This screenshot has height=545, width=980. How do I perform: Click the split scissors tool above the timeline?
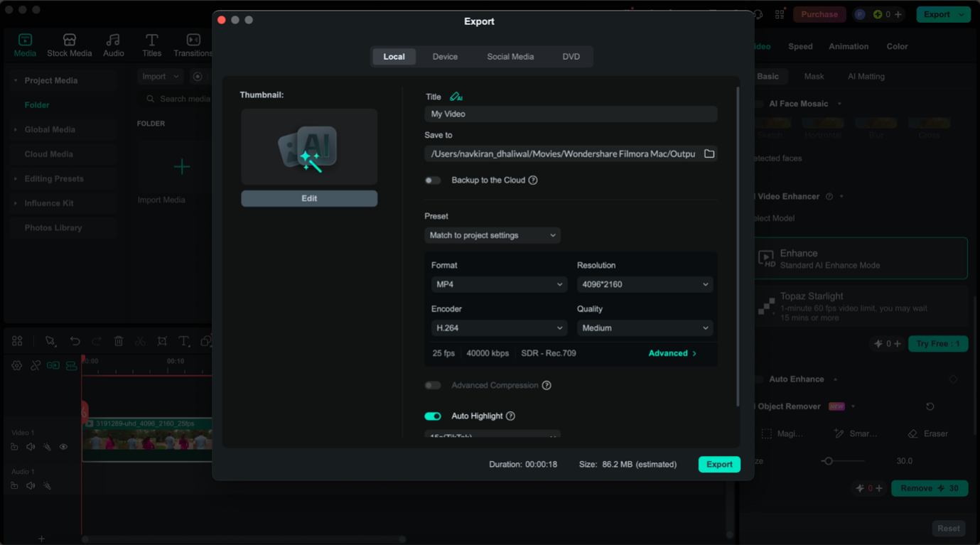click(x=140, y=341)
